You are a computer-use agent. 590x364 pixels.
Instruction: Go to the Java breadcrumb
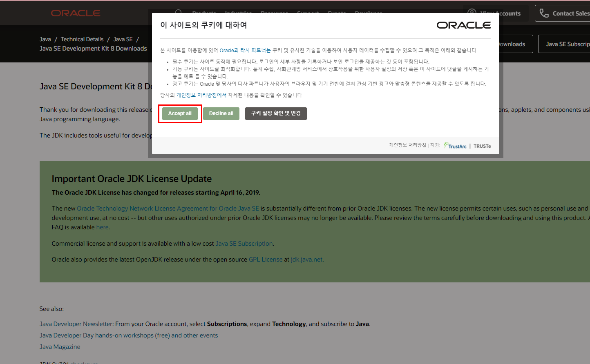[x=45, y=39]
